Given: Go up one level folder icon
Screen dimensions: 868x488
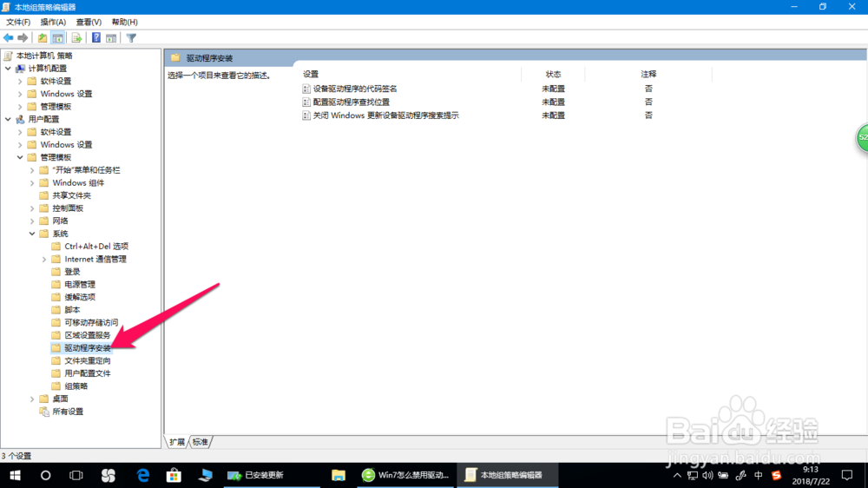Looking at the screenshot, I should pyautogui.click(x=42, y=37).
